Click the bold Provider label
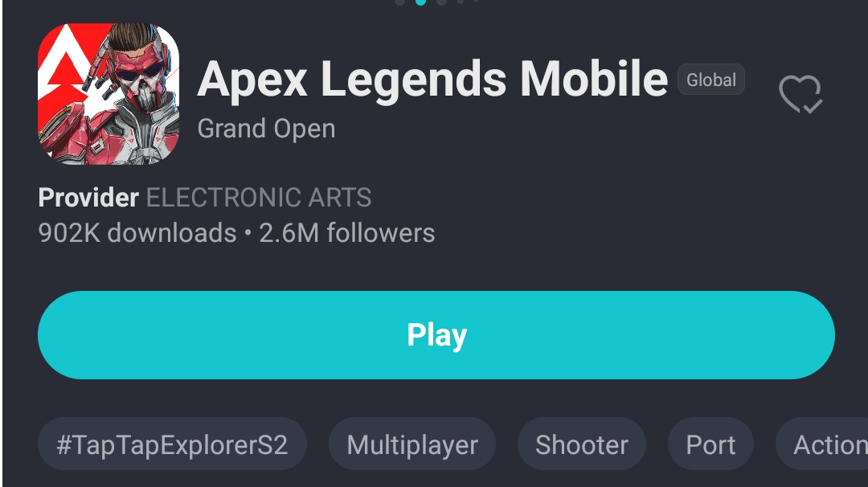The width and height of the screenshot is (868, 487). pos(88,198)
